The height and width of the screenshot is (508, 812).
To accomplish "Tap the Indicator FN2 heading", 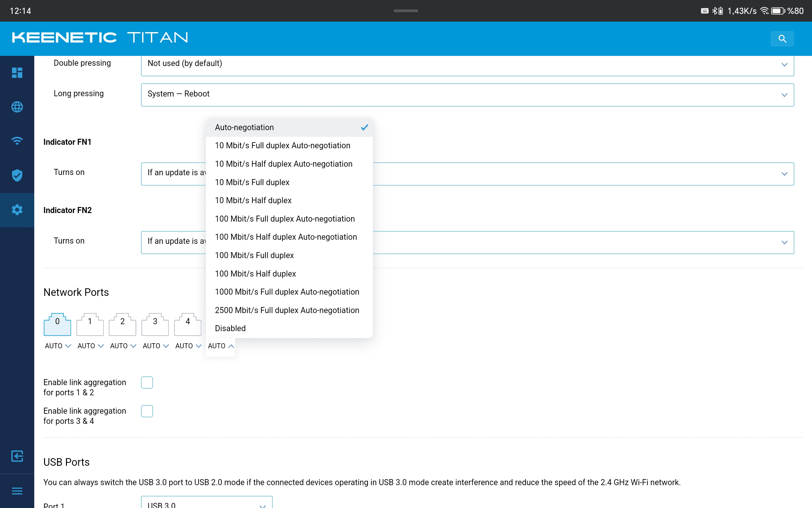I will (x=68, y=210).
